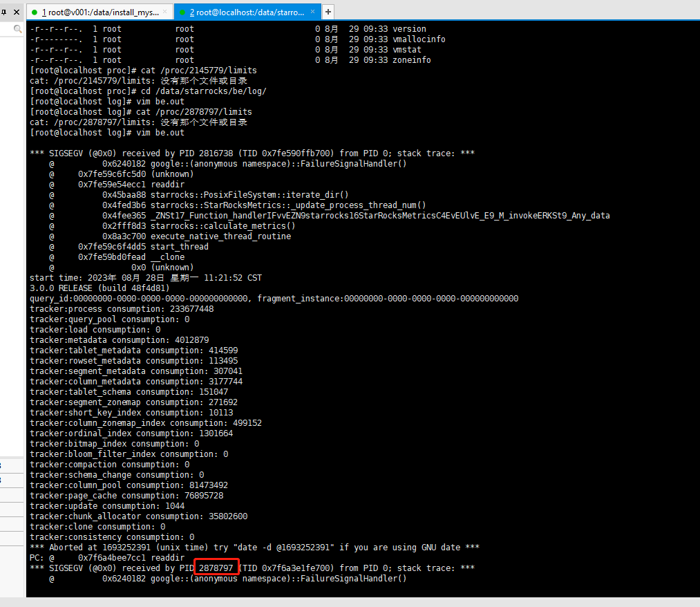Switch to tab 2 root@localhost session
Image resolution: width=700 pixels, height=607 pixels.
[247, 12]
